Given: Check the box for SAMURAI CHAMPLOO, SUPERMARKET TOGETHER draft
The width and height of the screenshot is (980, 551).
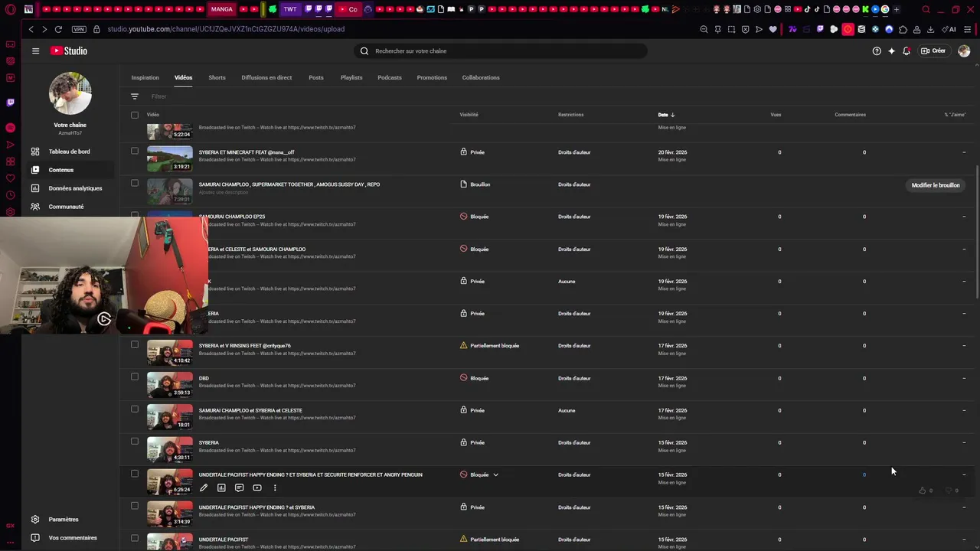Looking at the screenshot, I should coord(135,183).
